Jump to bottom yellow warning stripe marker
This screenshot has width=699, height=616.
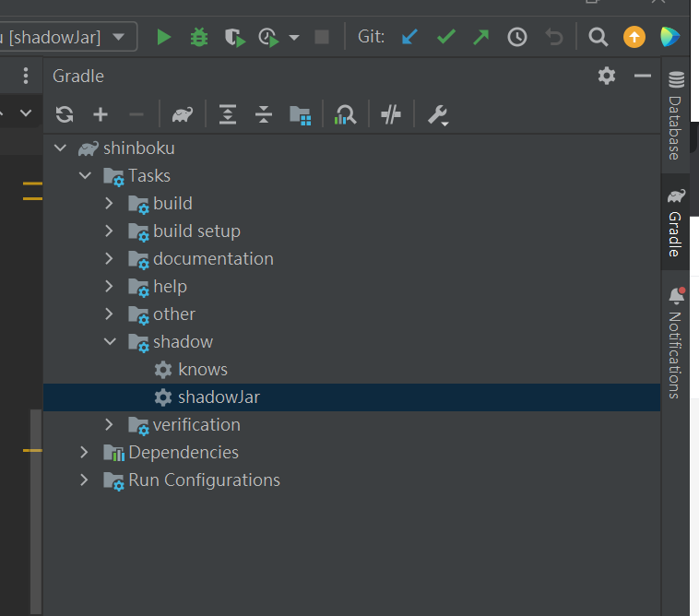pyautogui.click(x=32, y=451)
